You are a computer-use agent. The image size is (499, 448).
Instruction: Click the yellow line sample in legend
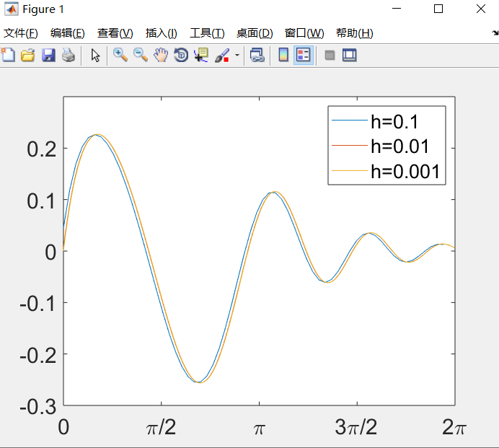click(350, 171)
